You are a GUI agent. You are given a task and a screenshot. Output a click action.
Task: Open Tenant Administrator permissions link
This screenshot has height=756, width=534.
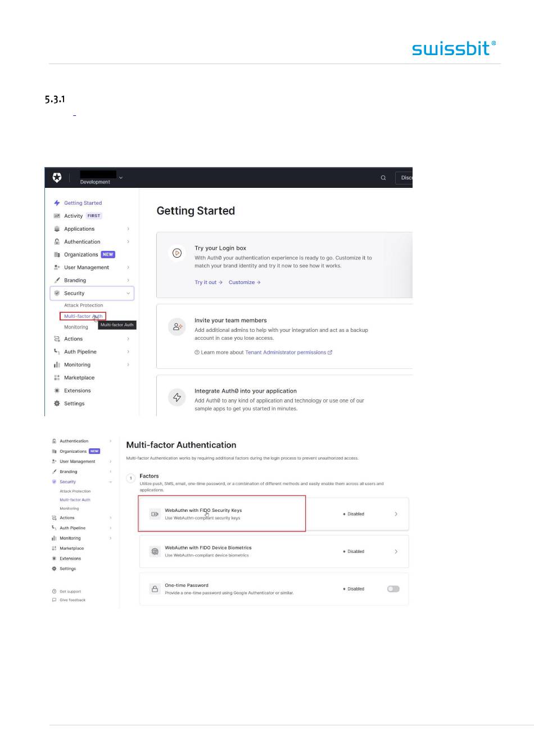point(288,353)
